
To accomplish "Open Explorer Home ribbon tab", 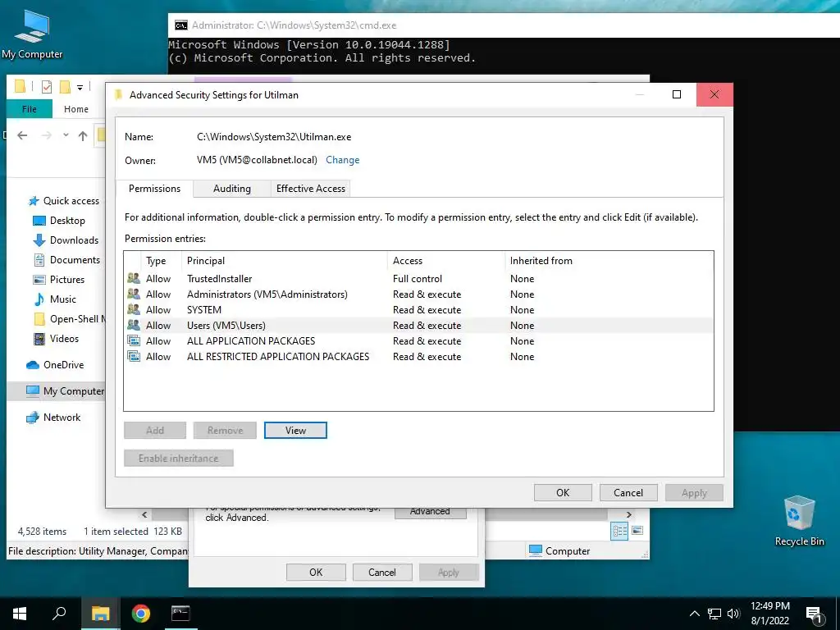I will [x=76, y=109].
